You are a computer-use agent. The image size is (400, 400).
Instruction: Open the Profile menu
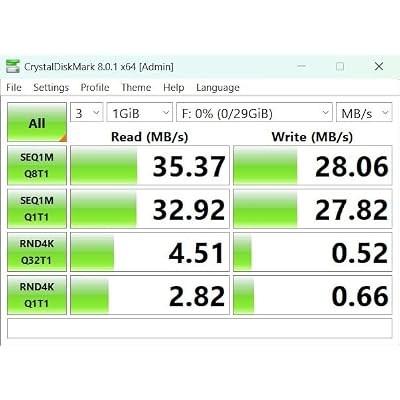[95, 88]
